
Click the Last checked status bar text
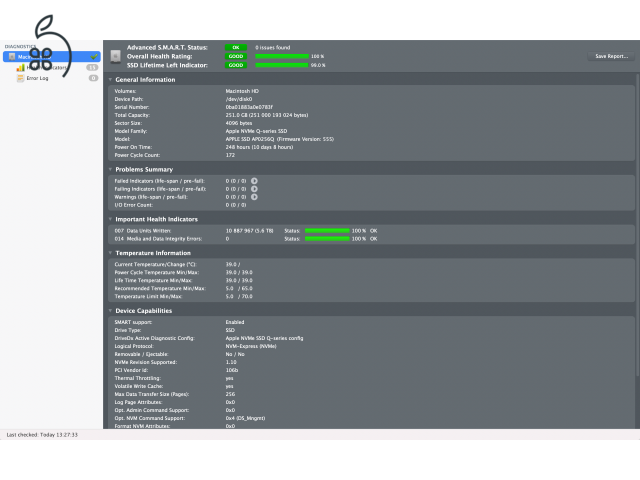(42, 435)
